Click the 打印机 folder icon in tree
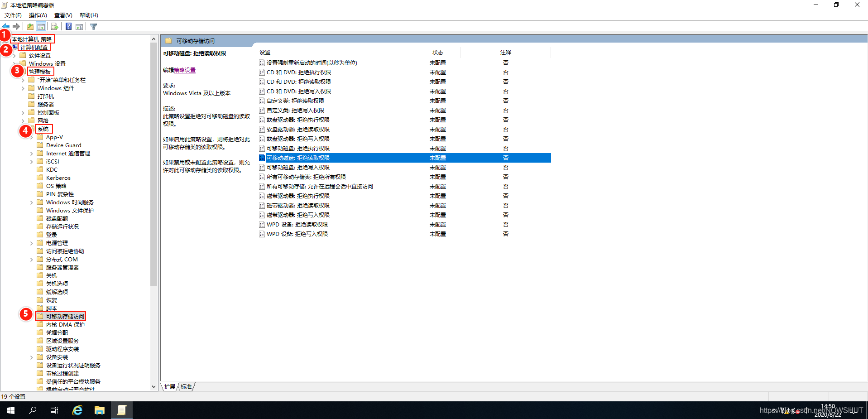 [x=31, y=96]
